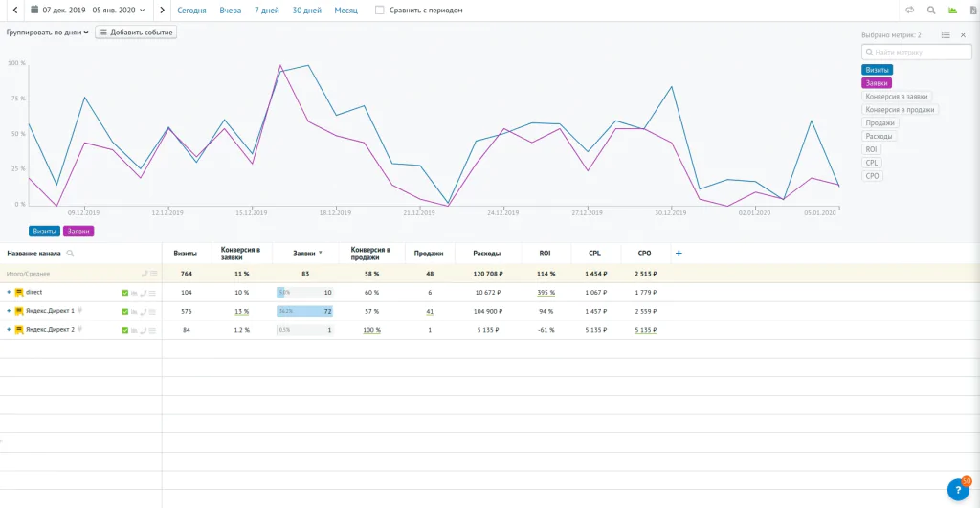This screenshot has width=980, height=508.
Task: Click the yellow channel icon for direct
Action: point(19,293)
